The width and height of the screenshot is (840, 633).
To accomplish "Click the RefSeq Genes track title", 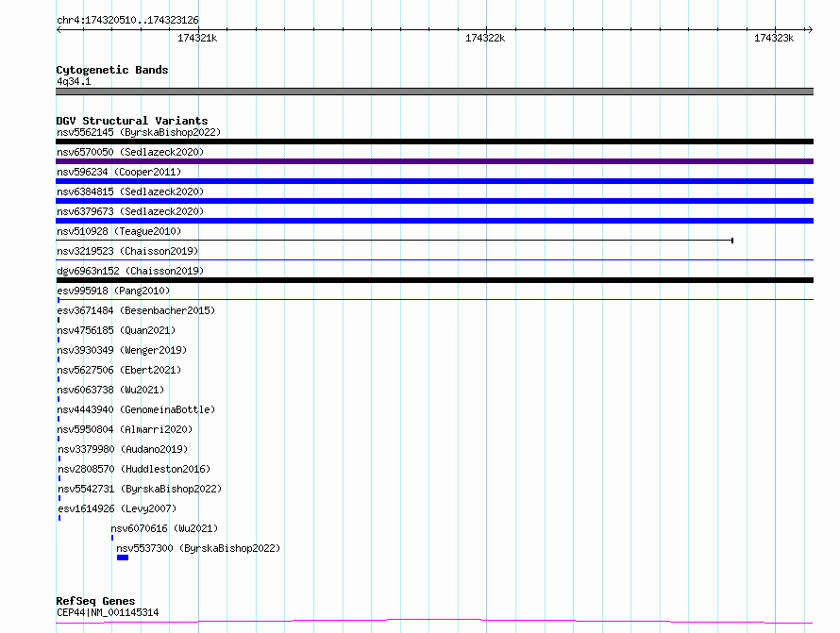I will pyautogui.click(x=95, y=601).
